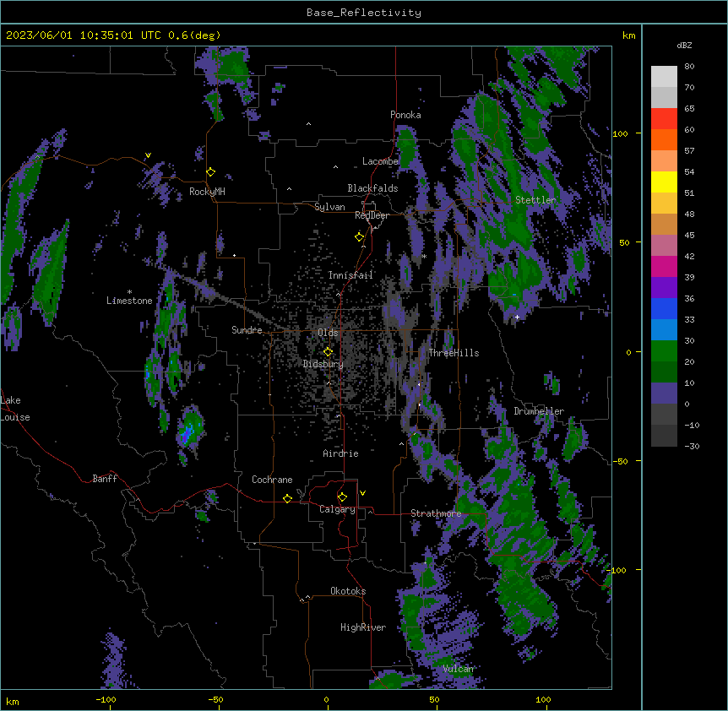This screenshot has width=728, height=711.
Task: Click the asterisk marker above Limestone label
Action: click(129, 292)
